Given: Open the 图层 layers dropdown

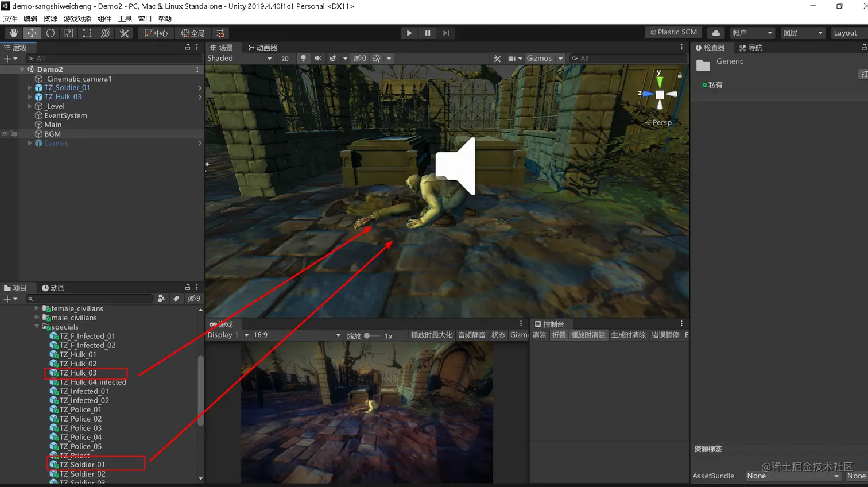Looking at the screenshot, I should click(803, 33).
